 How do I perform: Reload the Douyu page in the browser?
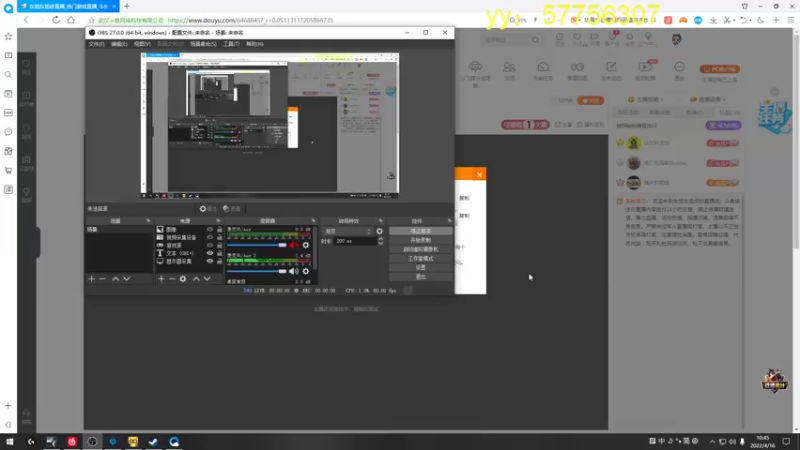[56, 20]
